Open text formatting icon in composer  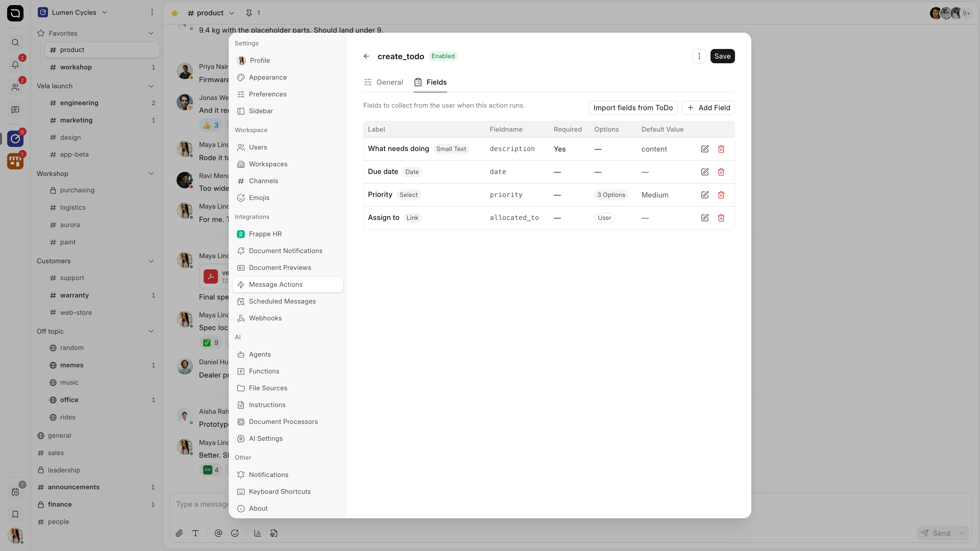[195, 533]
